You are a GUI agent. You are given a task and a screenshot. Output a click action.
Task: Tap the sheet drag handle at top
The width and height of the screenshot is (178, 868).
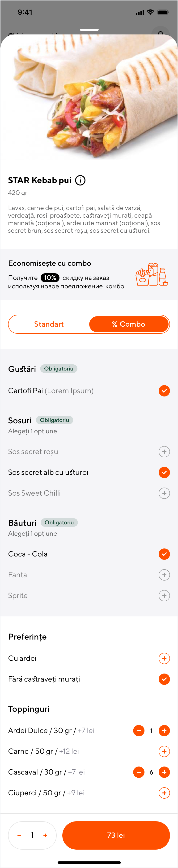89,30
